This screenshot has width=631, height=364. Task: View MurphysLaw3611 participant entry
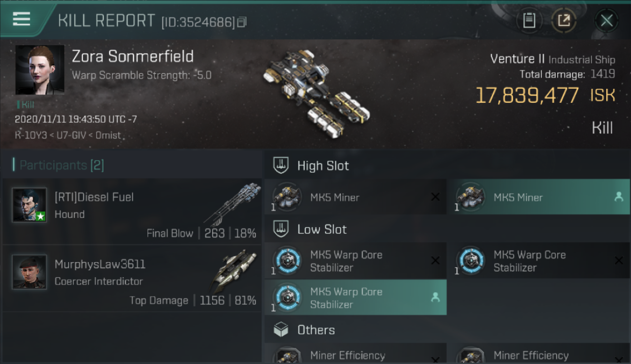pos(132,279)
